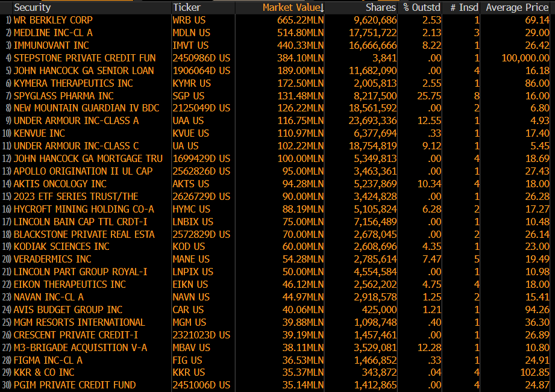Click NEW MOUNTAIN GUARDIAN IV BDC
This screenshot has height=392, width=555.
click(x=86, y=108)
